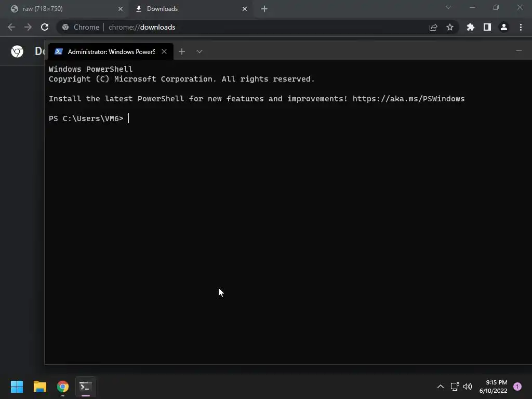Select the Downloads tab in Chrome
This screenshot has height=399, width=532.
[191, 9]
